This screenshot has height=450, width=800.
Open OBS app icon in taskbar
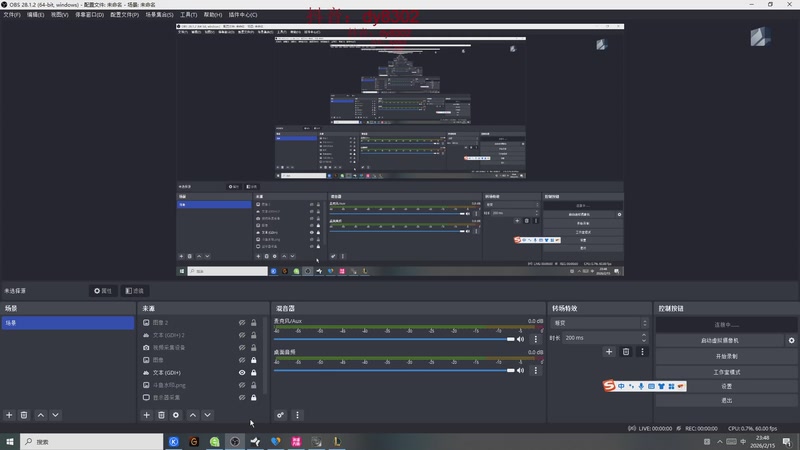[235, 441]
